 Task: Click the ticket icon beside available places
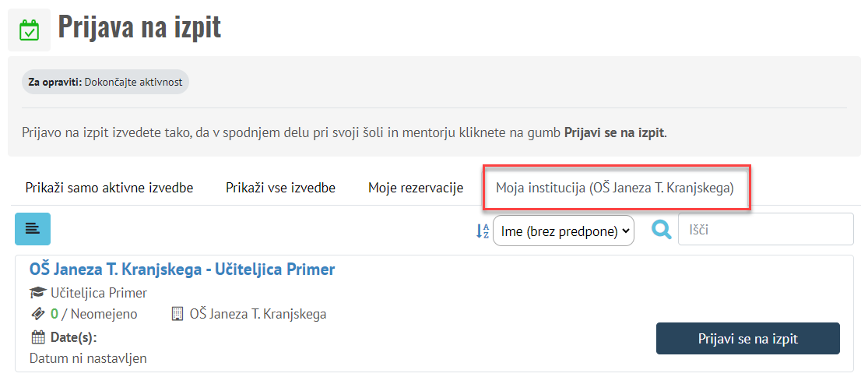(37, 315)
